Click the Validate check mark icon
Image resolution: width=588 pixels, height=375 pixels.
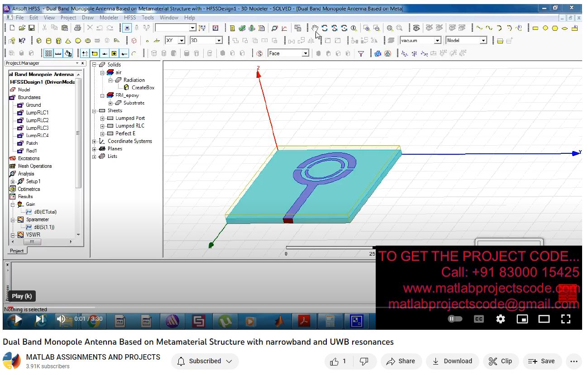coord(242,28)
